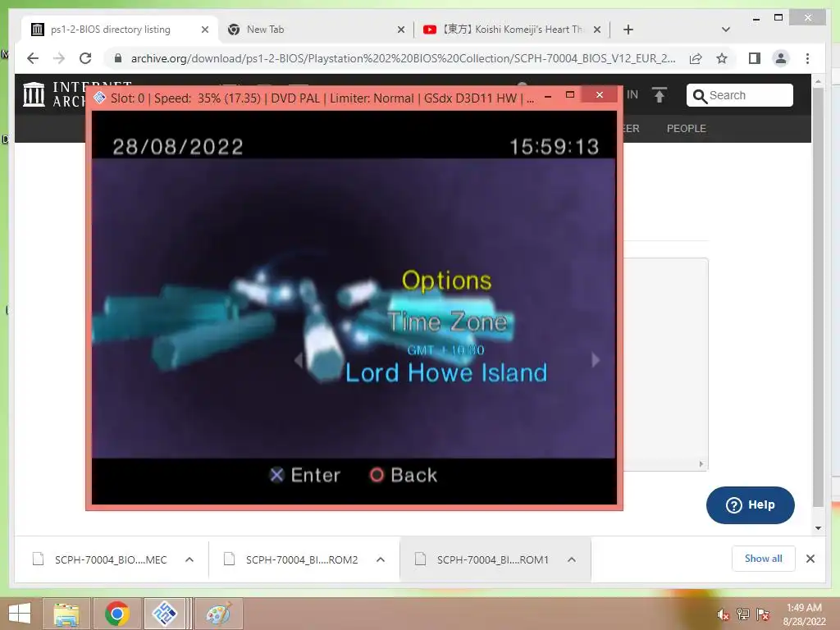840x630 pixels.
Task: Click the address bar URL
Action: 403,58
